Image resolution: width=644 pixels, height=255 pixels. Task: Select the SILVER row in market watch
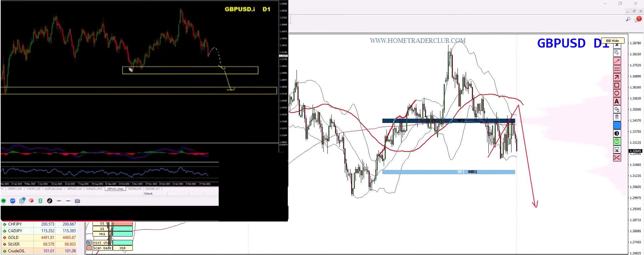[x=39, y=244]
